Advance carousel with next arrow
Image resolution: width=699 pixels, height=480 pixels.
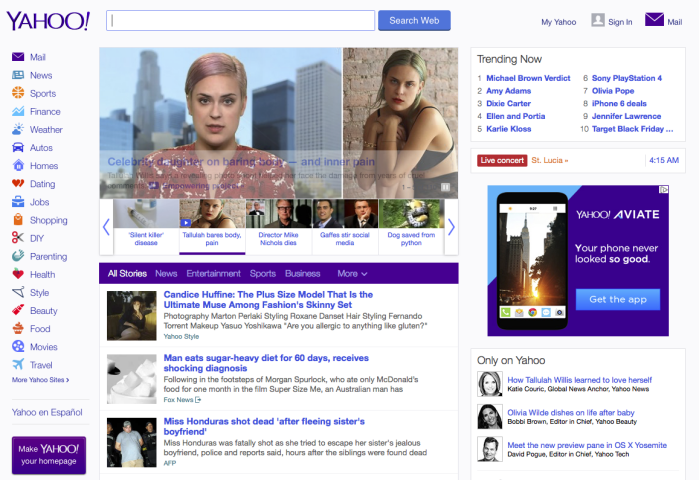(451, 227)
